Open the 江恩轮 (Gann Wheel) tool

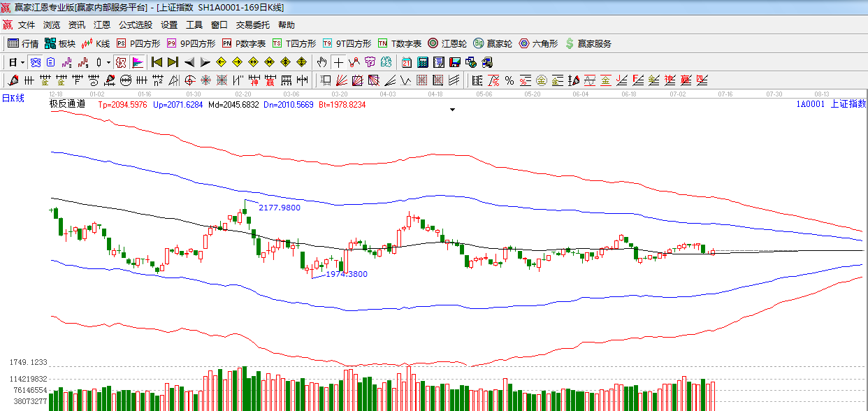pos(447,43)
